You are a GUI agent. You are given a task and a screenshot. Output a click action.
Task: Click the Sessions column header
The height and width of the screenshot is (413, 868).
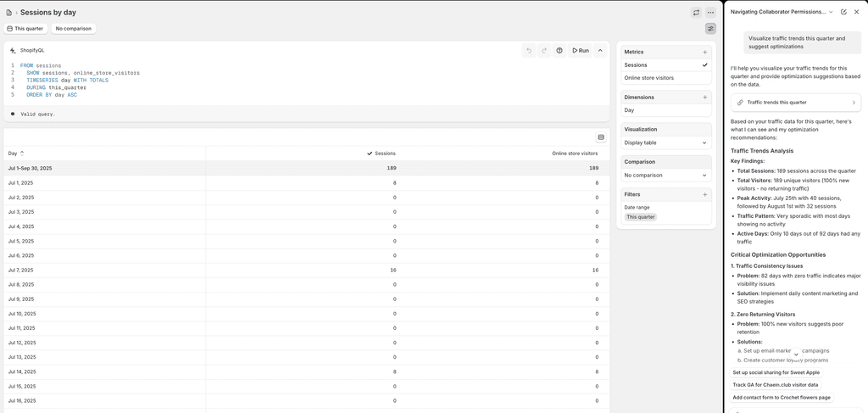click(381, 153)
